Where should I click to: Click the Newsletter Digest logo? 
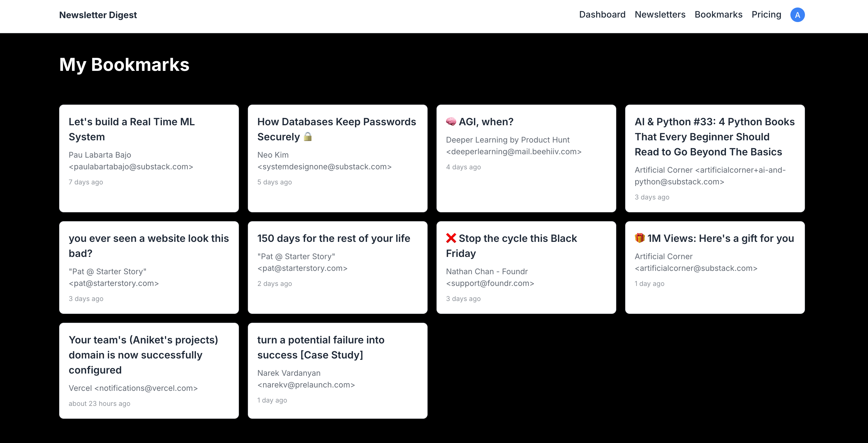pos(98,15)
